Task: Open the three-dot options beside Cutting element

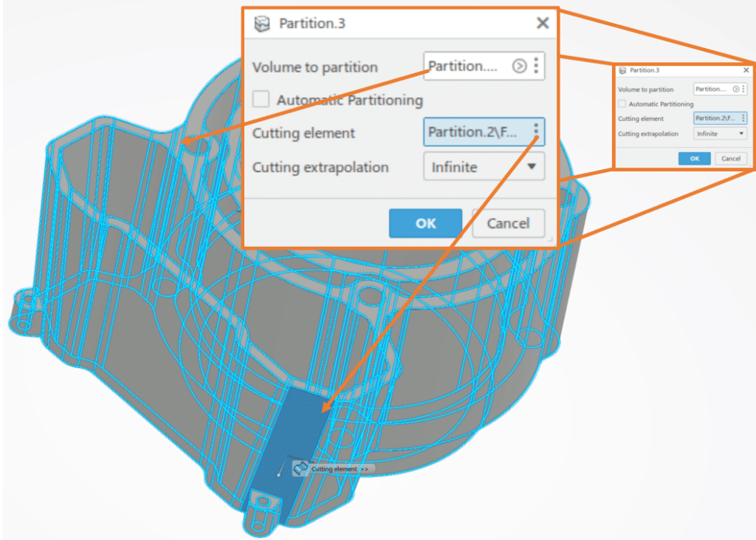Action: pyautogui.click(x=537, y=133)
